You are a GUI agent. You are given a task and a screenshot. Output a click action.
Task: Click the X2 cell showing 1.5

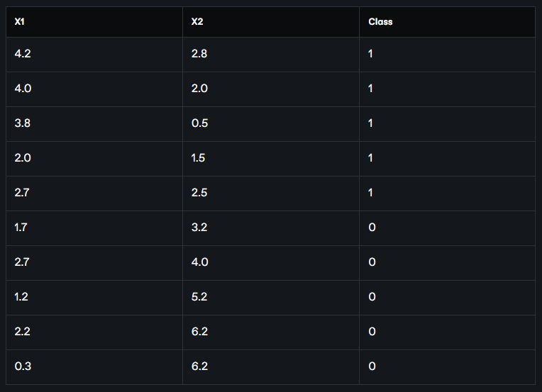199,158
